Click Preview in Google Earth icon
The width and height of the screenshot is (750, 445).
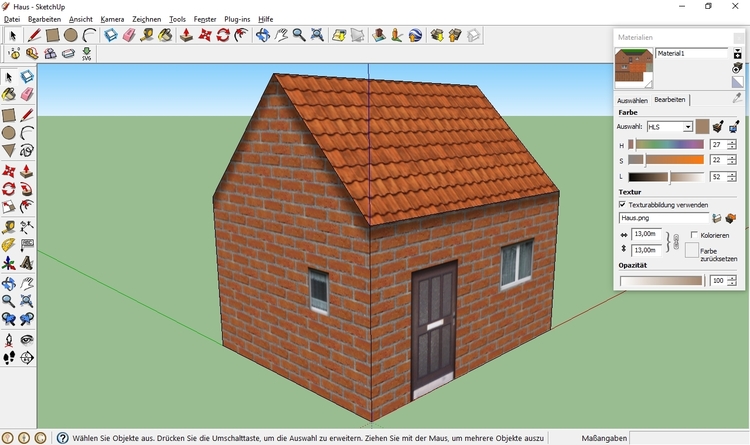[415, 35]
